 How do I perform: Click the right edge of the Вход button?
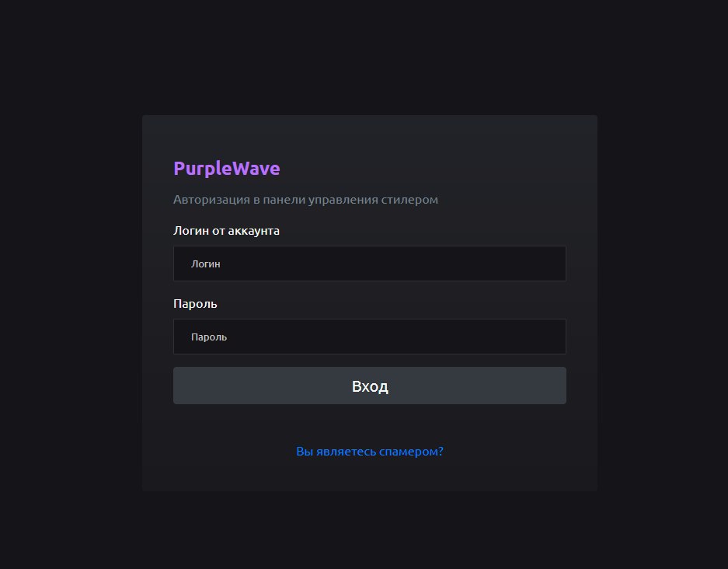(x=556, y=386)
